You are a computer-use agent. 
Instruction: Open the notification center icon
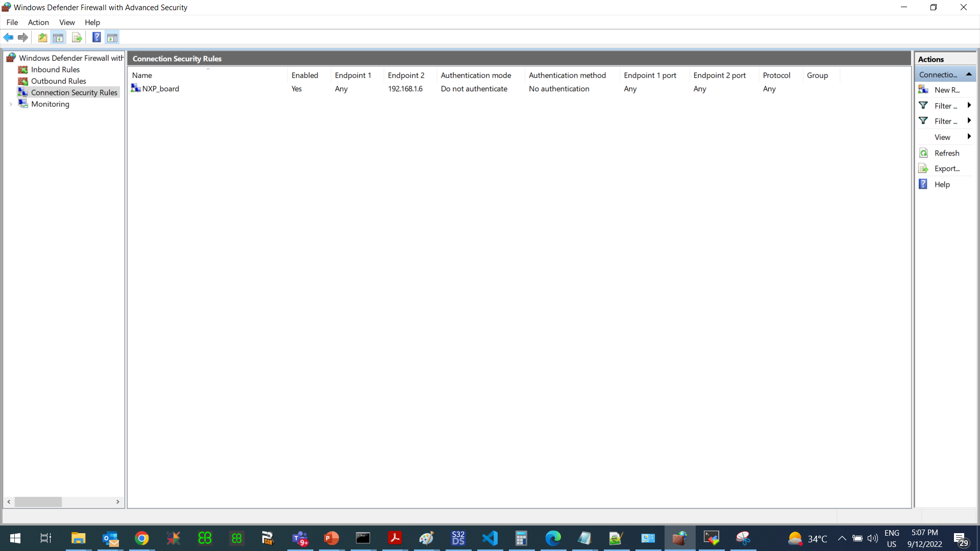click(962, 539)
